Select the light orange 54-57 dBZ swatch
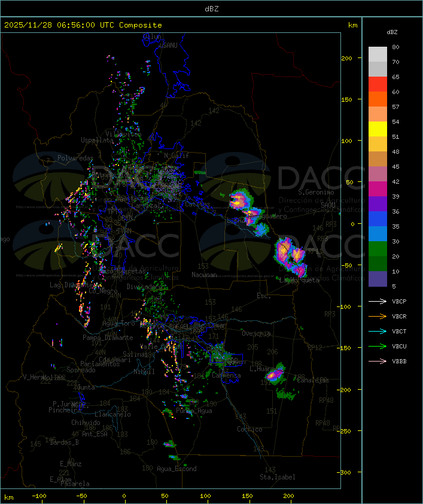The width and height of the screenshot is (423, 504). [378, 114]
